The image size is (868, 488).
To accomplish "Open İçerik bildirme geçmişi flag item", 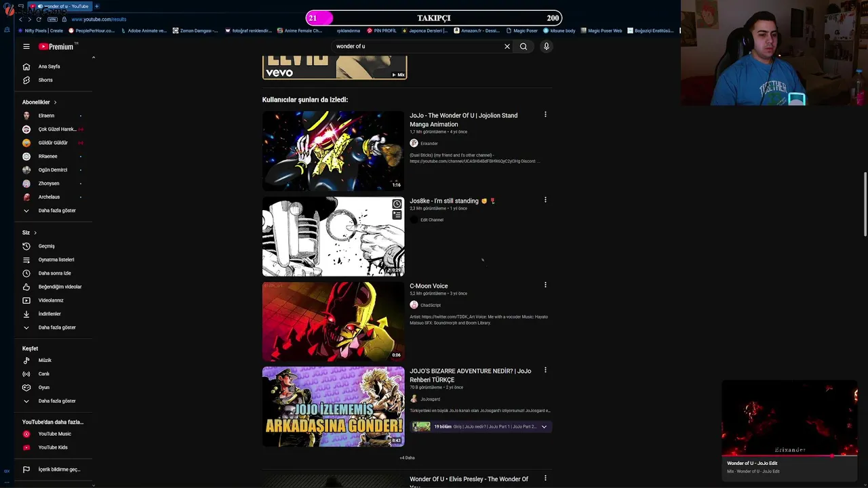I will (x=53, y=469).
